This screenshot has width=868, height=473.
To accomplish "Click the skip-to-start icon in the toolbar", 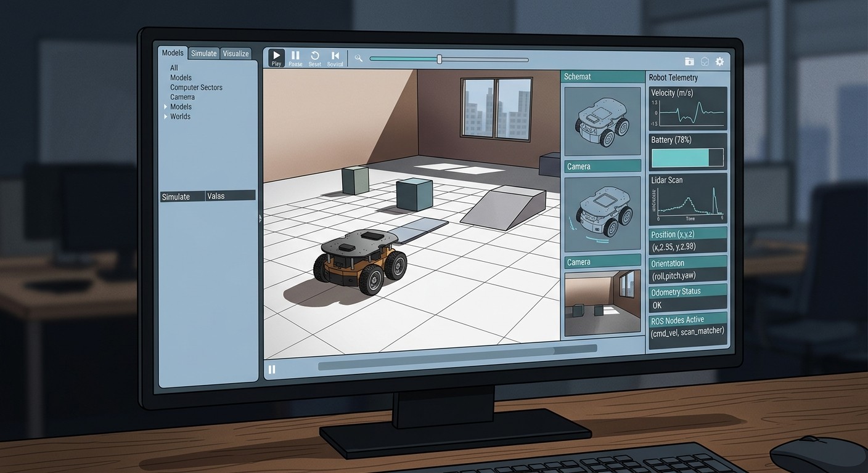I will coord(335,58).
